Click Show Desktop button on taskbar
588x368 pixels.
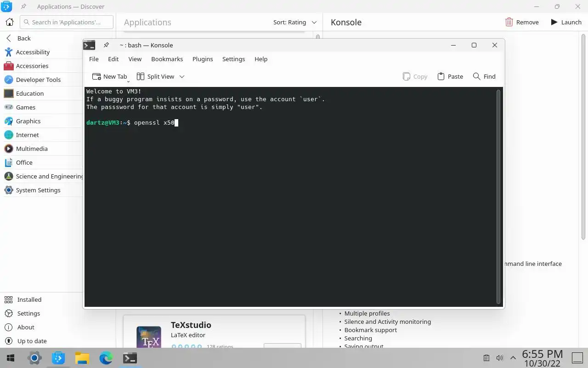pyautogui.click(x=577, y=358)
